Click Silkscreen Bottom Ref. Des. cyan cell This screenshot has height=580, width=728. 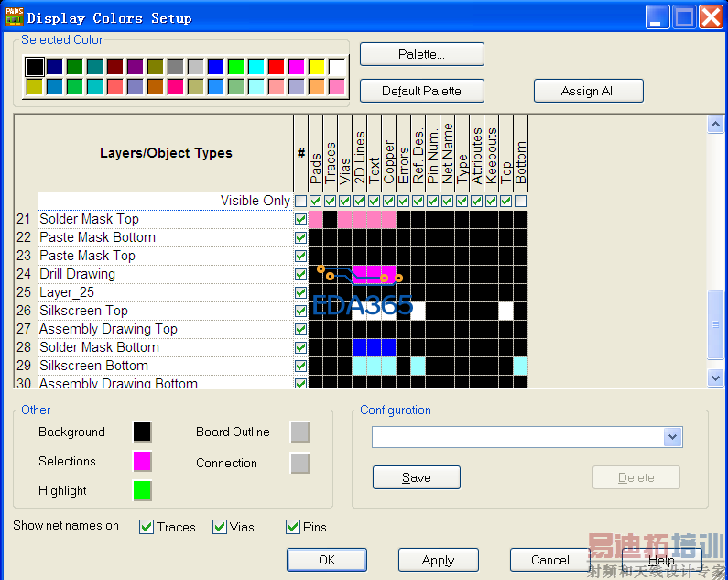[x=418, y=366]
